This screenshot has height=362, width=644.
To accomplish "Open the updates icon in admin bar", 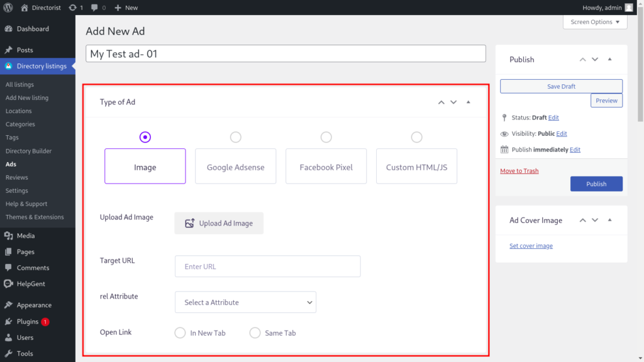I will [72, 8].
